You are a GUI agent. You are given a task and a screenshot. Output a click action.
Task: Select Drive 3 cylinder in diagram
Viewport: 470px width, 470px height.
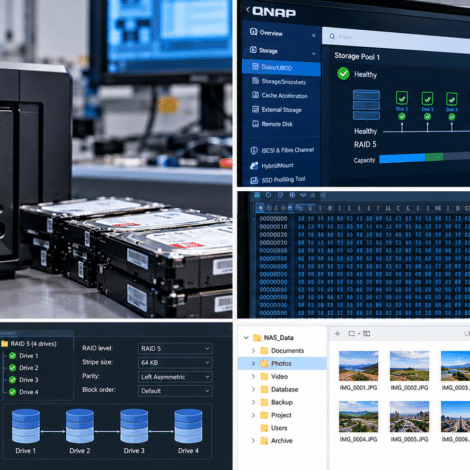[x=134, y=426]
